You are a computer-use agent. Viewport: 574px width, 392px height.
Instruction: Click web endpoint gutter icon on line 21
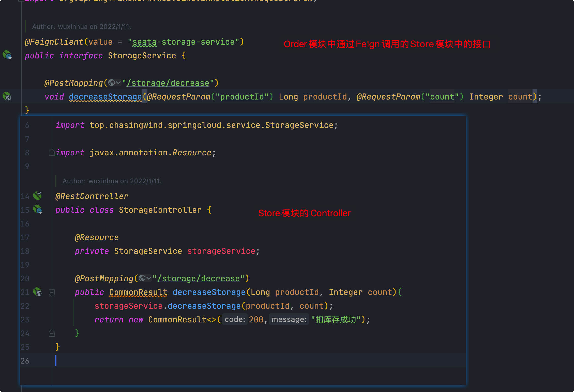38,292
